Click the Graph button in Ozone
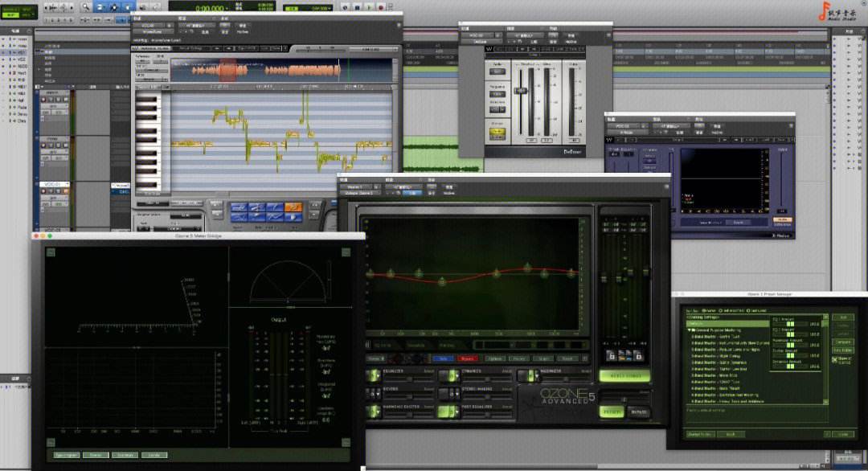The height and width of the screenshot is (471, 868). tap(543, 358)
